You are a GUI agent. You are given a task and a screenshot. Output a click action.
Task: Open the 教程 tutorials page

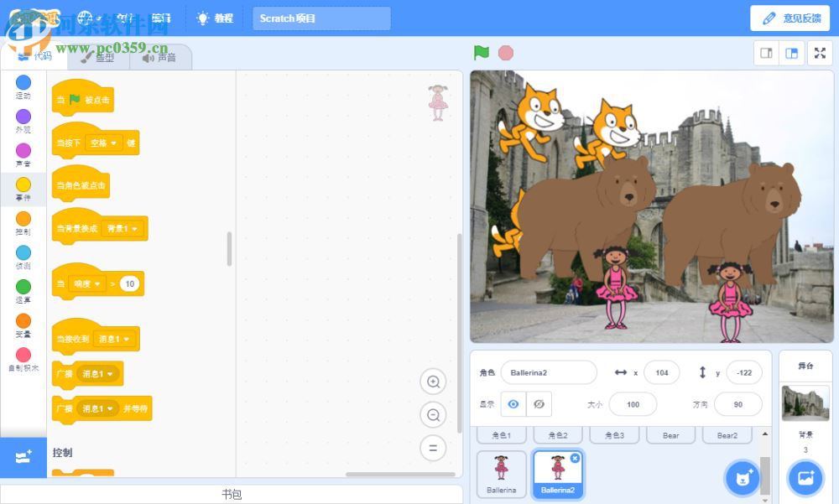(x=215, y=17)
